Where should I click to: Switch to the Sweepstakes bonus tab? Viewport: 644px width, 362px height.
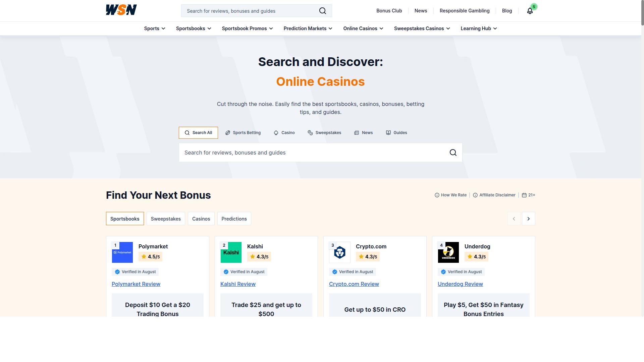point(166,219)
